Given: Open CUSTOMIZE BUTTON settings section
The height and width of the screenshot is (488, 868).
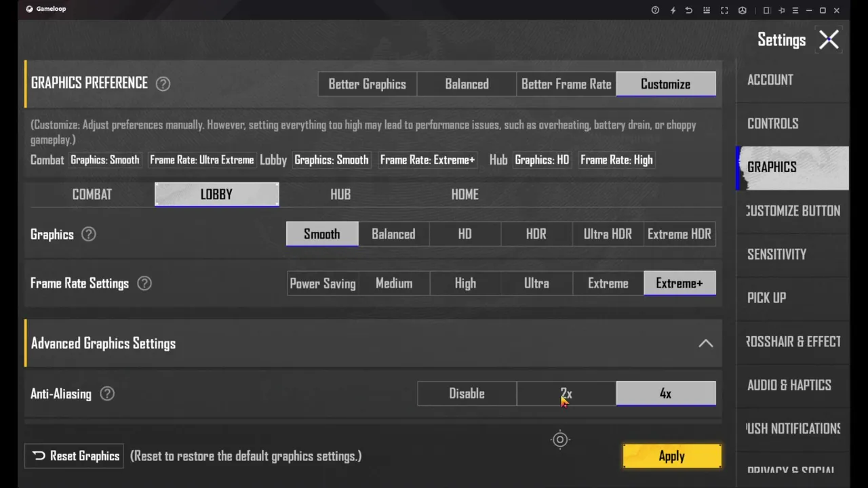Looking at the screenshot, I should 792,211.
